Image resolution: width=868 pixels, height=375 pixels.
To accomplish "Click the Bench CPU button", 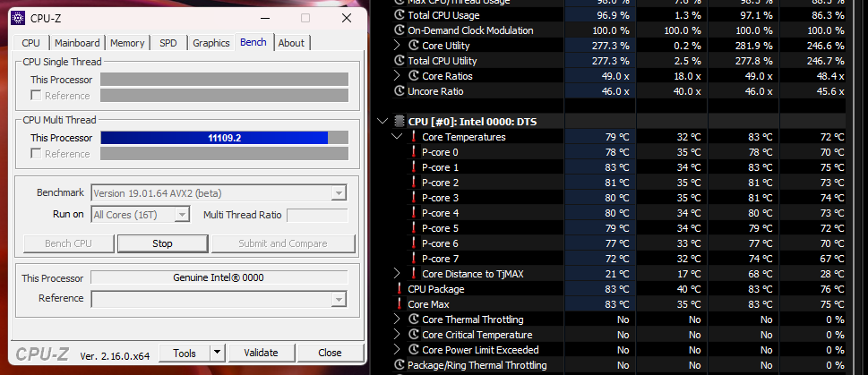I will click(69, 243).
